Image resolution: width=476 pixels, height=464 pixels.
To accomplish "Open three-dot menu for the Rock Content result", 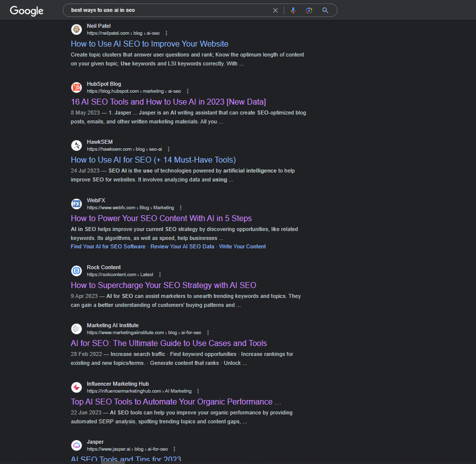I will pos(160,275).
